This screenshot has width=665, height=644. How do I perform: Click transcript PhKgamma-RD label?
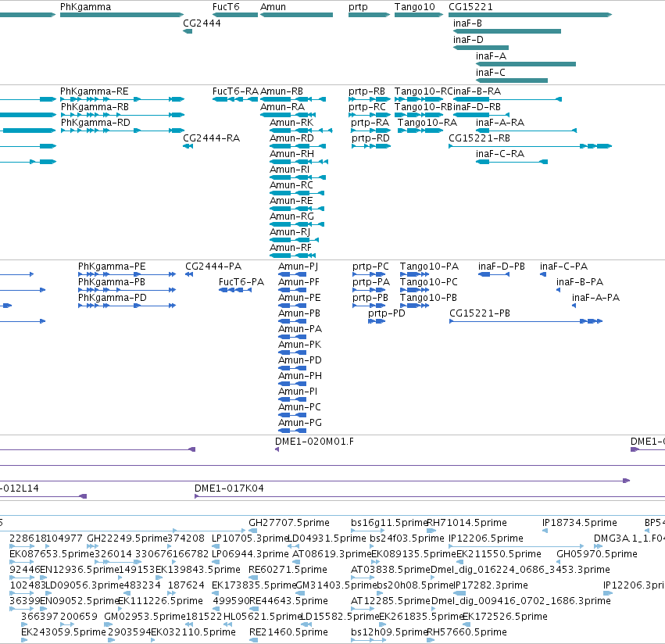[x=95, y=123]
